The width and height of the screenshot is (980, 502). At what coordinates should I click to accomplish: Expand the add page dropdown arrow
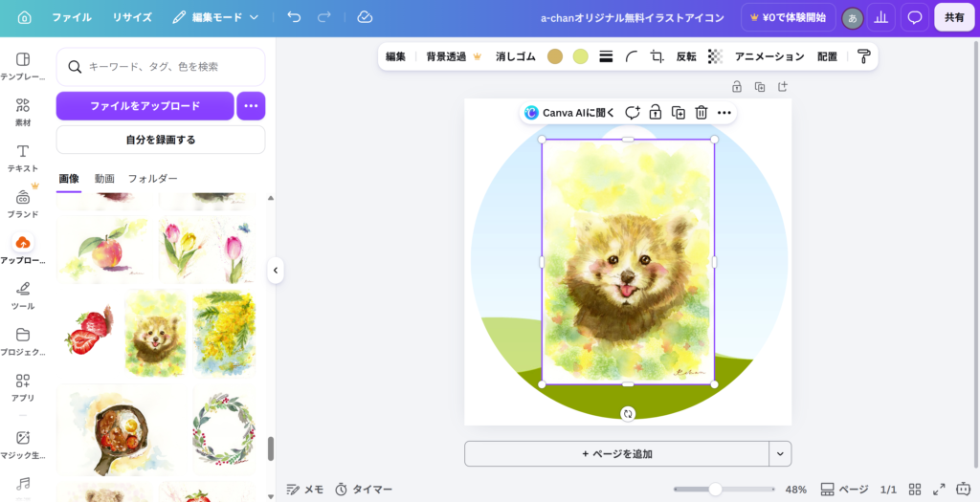tap(780, 454)
